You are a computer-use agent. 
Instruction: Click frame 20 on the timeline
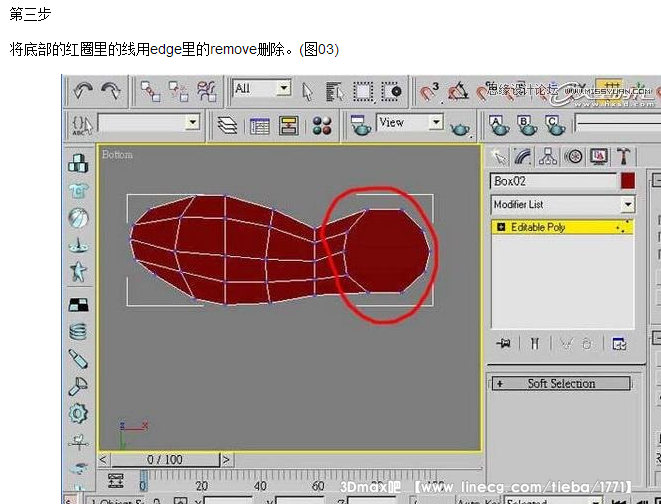[x=202, y=485]
